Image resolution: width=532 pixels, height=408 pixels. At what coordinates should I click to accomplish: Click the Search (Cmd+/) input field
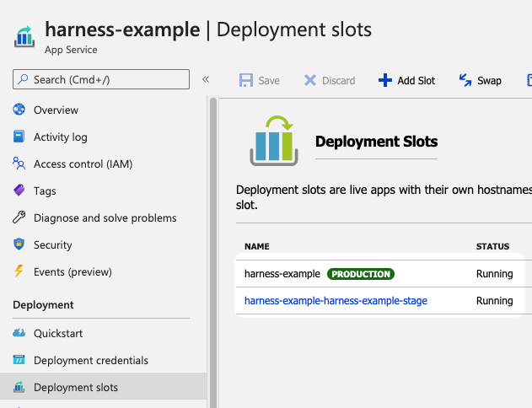[101, 79]
